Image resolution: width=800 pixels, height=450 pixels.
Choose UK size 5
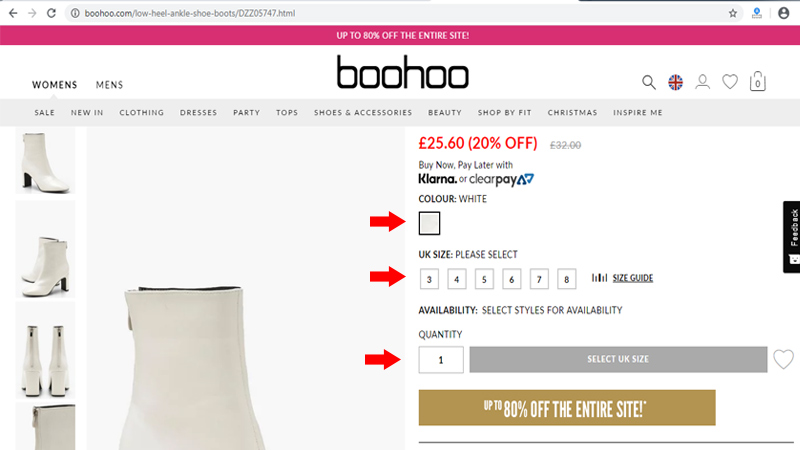point(484,279)
